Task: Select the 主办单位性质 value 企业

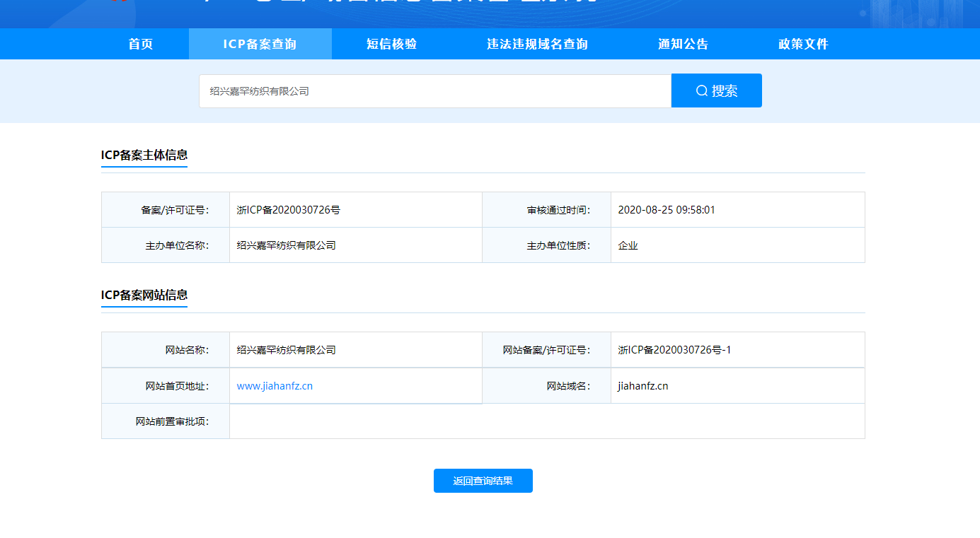Action: pyautogui.click(x=628, y=245)
